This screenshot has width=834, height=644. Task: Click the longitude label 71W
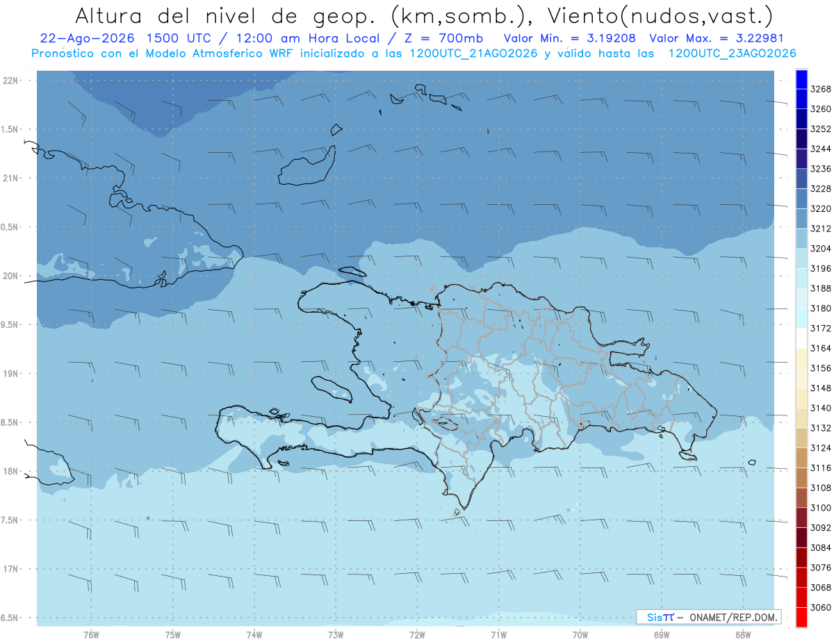498,635
